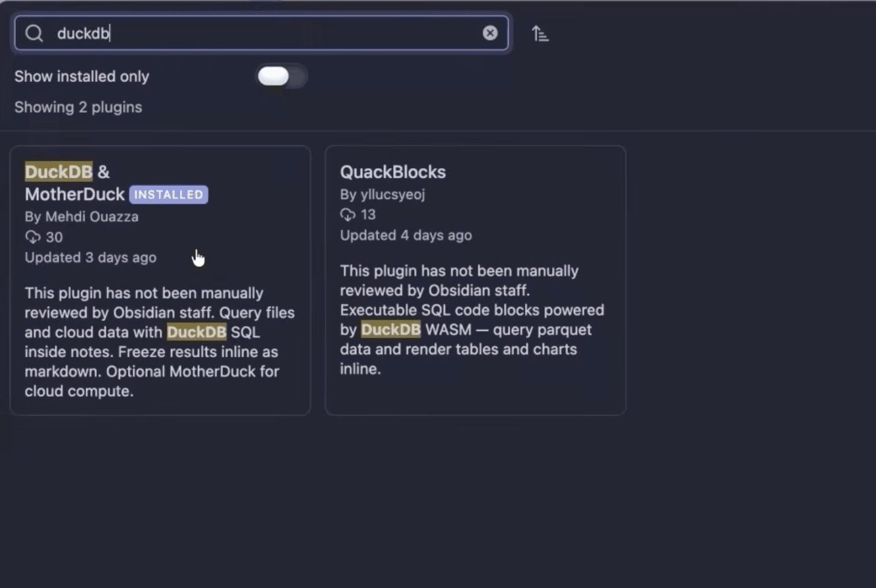Viewport: 876px width, 588px height.
Task: Click the Show installed only label
Action: [82, 76]
